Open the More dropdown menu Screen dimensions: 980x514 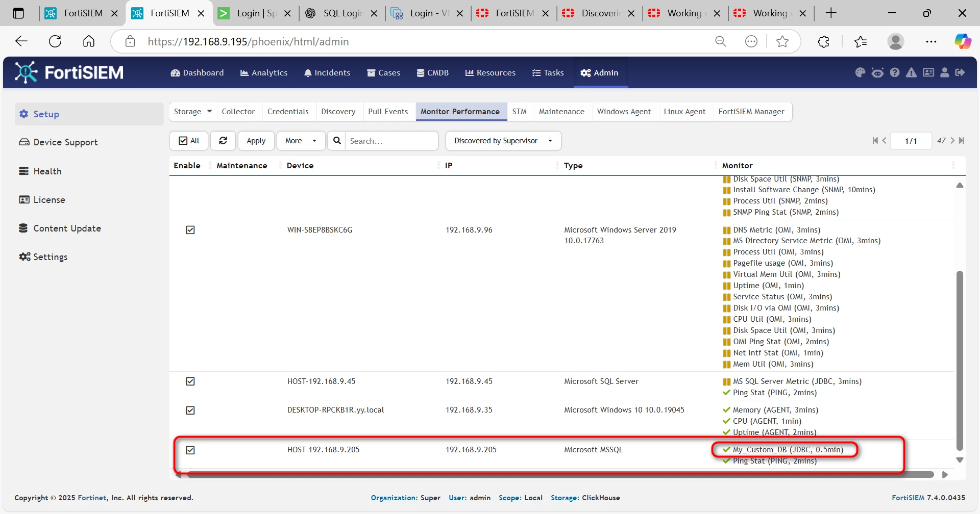pyautogui.click(x=301, y=141)
